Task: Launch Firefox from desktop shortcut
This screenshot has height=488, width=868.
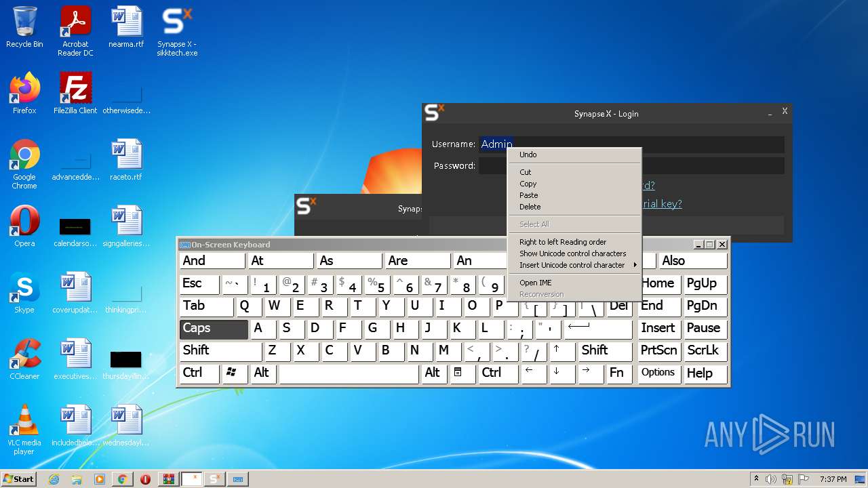Action: (x=24, y=94)
